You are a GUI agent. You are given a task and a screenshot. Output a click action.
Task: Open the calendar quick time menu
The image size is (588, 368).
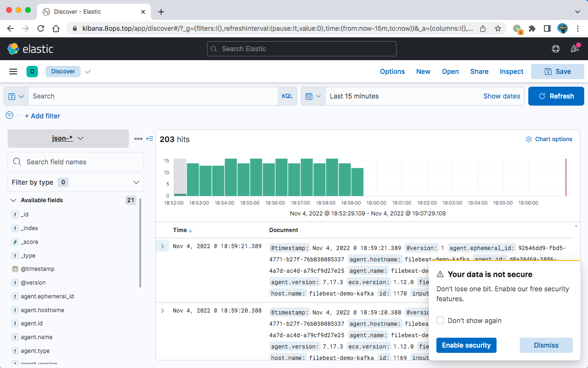point(313,96)
